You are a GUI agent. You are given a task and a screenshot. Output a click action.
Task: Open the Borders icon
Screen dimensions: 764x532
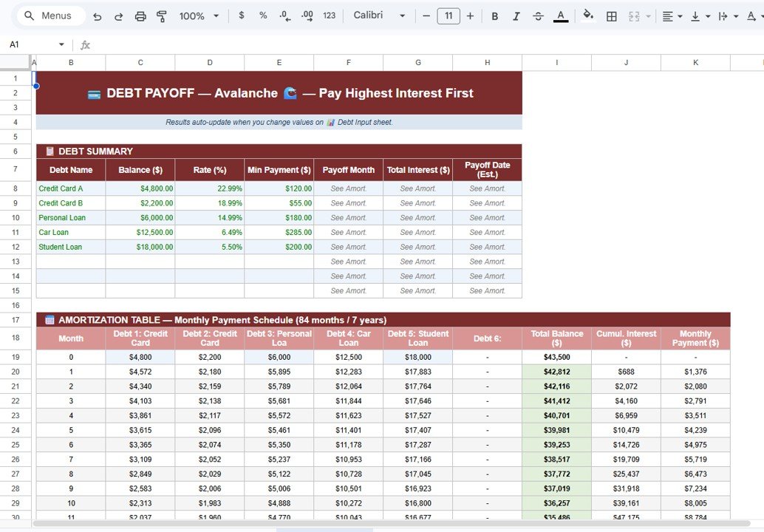[x=611, y=16]
